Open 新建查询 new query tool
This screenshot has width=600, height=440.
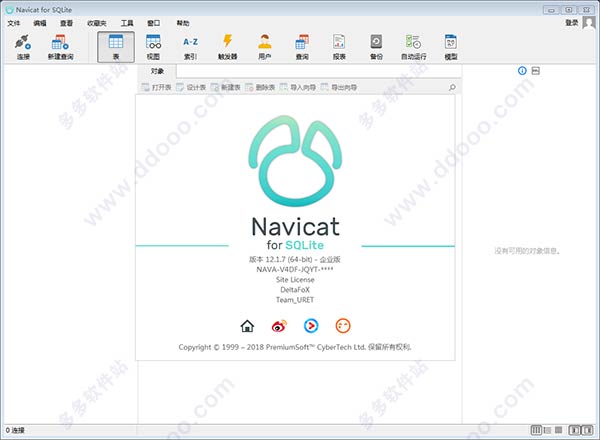[60, 47]
